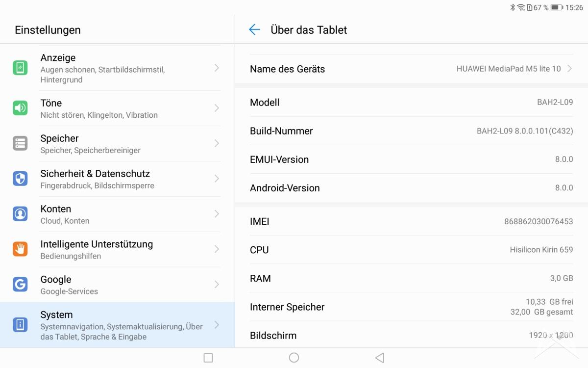Screen dimensions: 588x368
Task: Tap the Töne speaker icon
Action: point(20,108)
